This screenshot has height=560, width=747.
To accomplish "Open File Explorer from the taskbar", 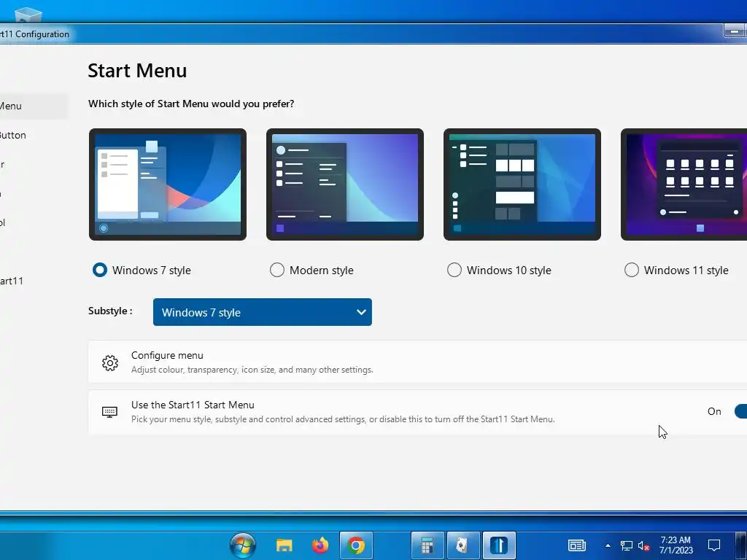I will point(285,545).
